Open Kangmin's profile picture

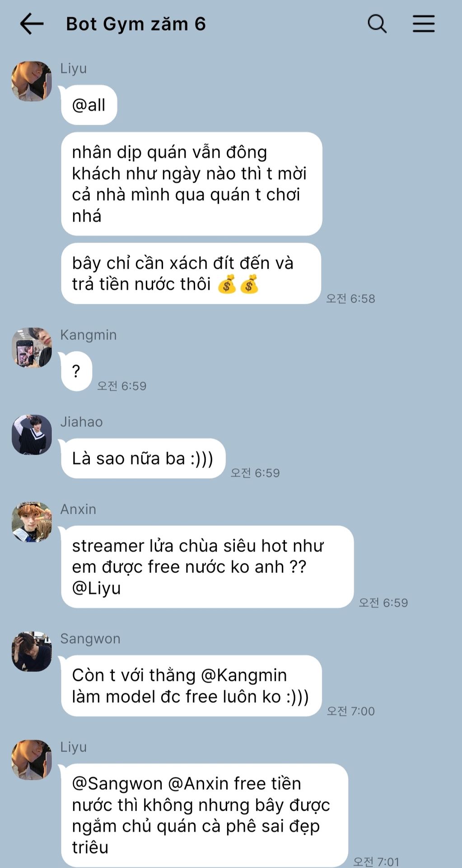click(32, 348)
